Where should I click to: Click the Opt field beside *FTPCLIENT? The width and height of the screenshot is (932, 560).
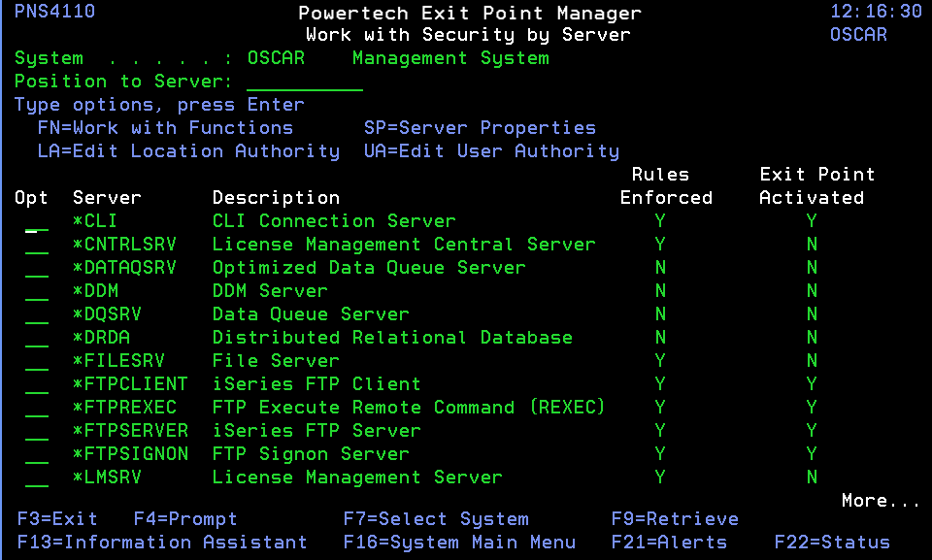[x=37, y=384]
